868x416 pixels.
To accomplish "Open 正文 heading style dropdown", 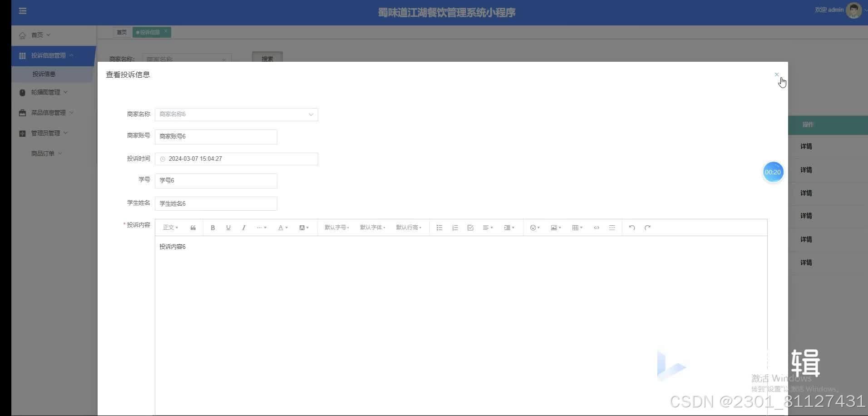I will tap(170, 228).
